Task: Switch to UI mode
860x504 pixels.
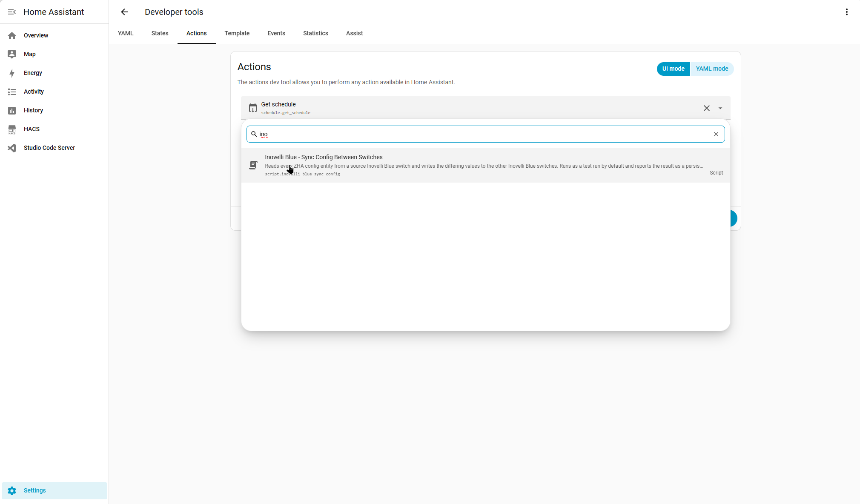Action: click(x=674, y=69)
